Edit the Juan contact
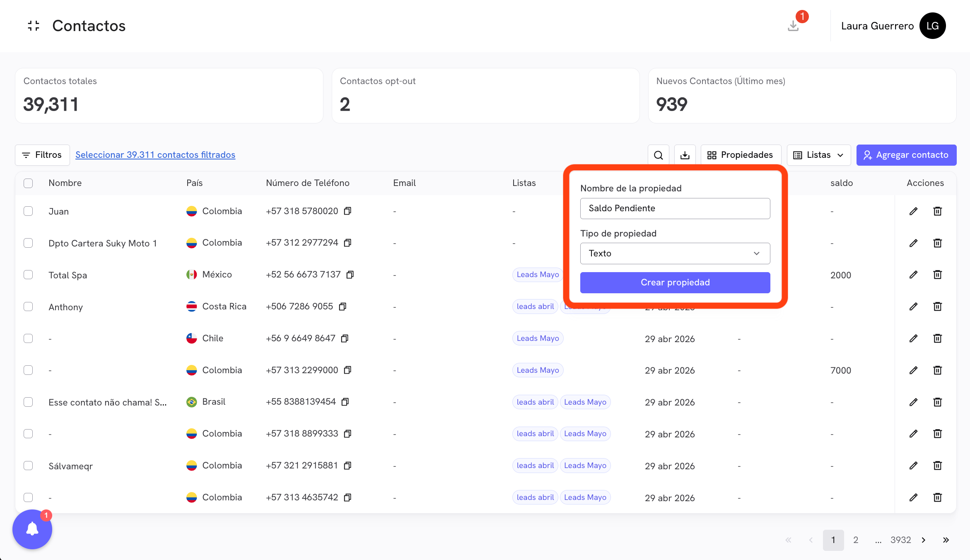This screenshot has height=560, width=970. pyautogui.click(x=913, y=211)
